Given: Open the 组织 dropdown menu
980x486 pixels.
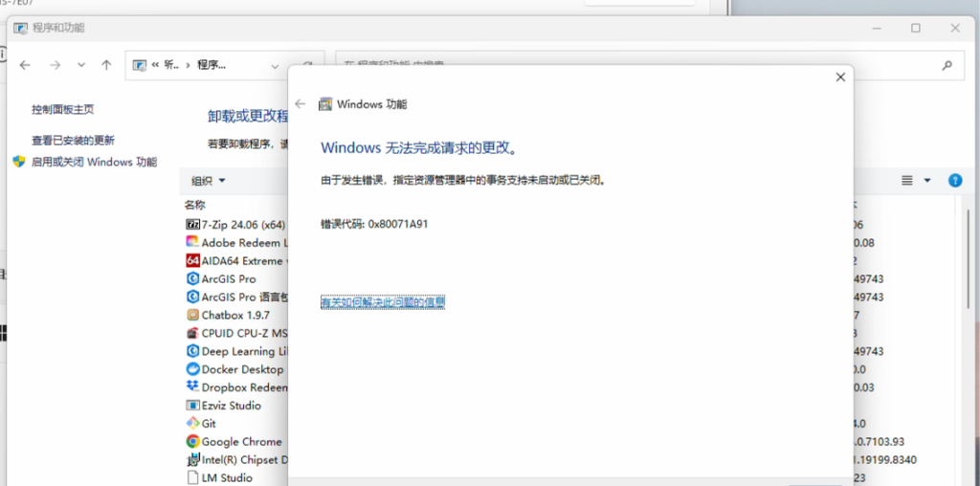Looking at the screenshot, I should tap(208, 181).
